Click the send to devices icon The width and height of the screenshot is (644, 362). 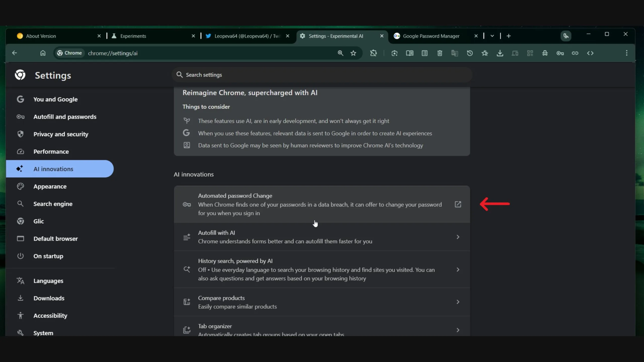coord(515,53)
